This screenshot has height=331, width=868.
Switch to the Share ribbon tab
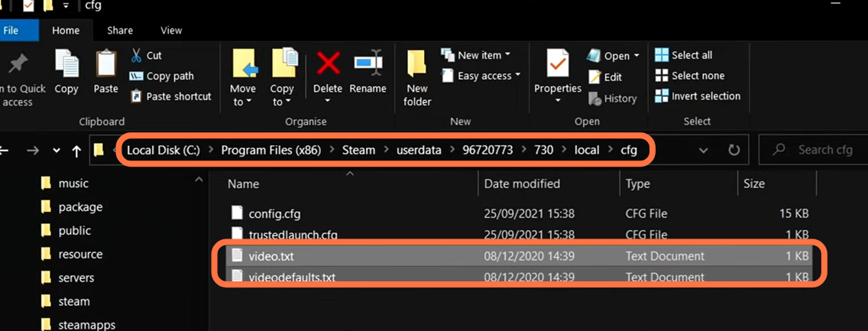(119, 31)
